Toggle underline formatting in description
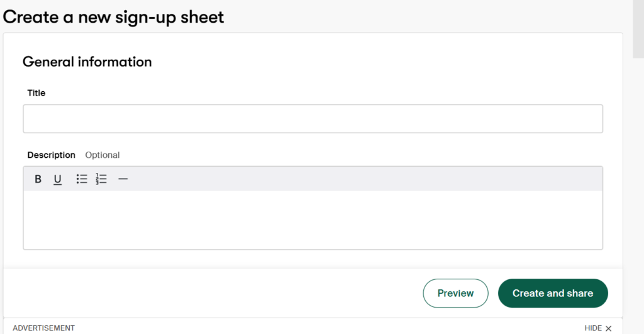644x334 pixels. 57,179
